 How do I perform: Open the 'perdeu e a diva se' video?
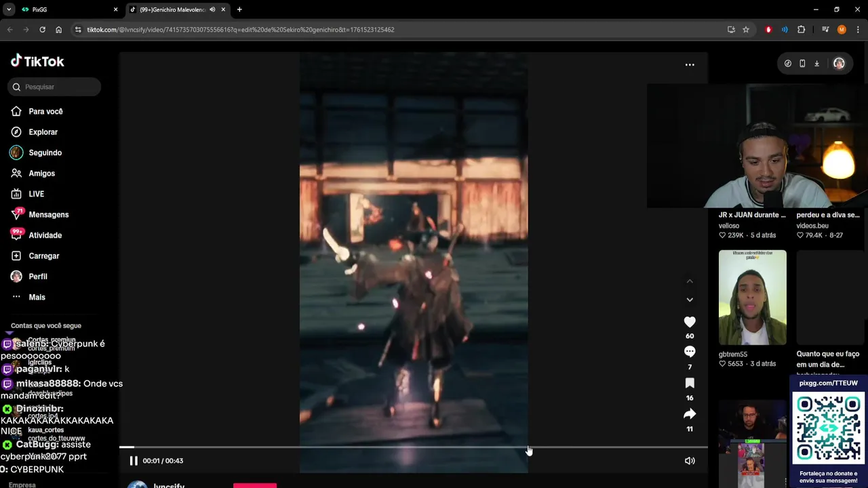pyautogui.click(x=828, y=215)
